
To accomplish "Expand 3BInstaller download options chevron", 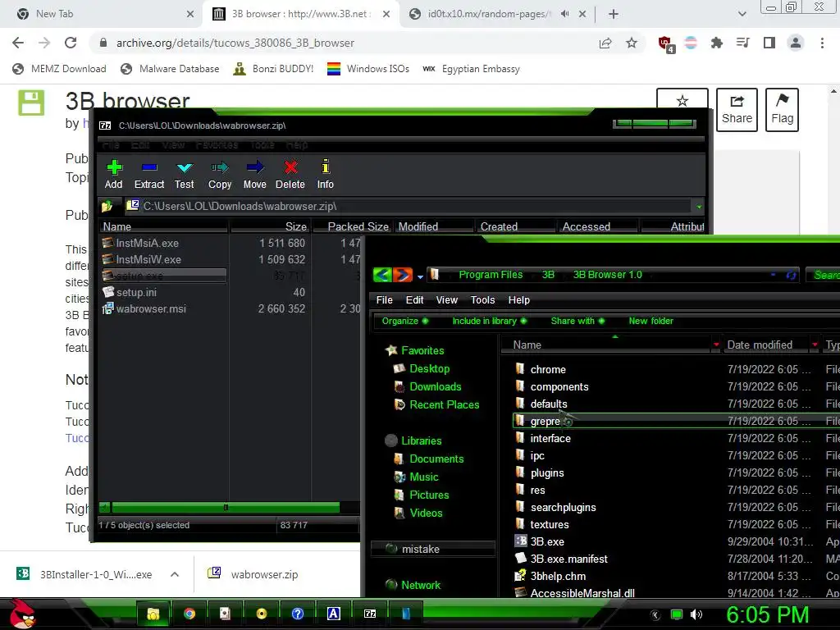I will coord(175,574).
